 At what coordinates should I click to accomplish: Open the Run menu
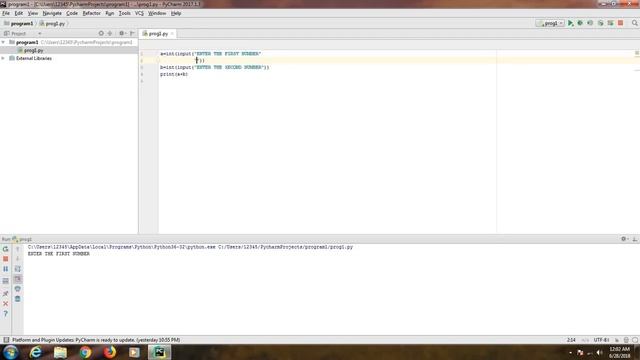coord(109,13)
